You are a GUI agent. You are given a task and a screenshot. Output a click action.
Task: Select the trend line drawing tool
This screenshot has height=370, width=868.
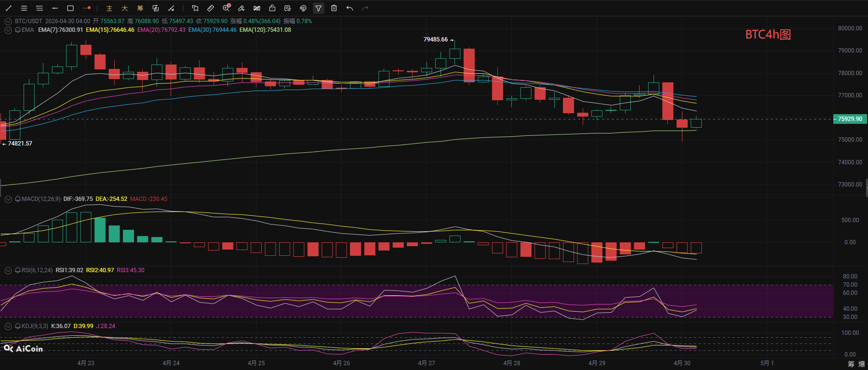9,8
